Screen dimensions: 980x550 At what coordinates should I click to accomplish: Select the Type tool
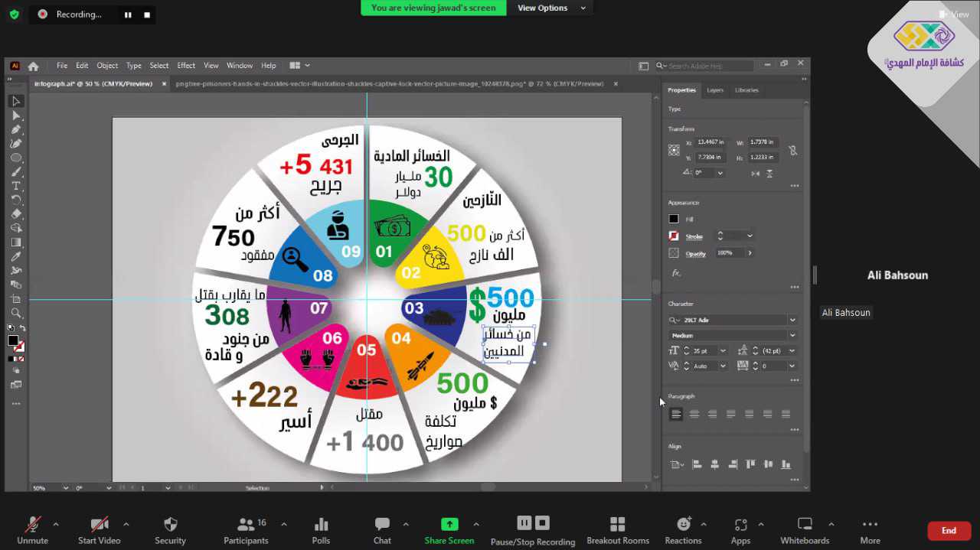point(15,186)
